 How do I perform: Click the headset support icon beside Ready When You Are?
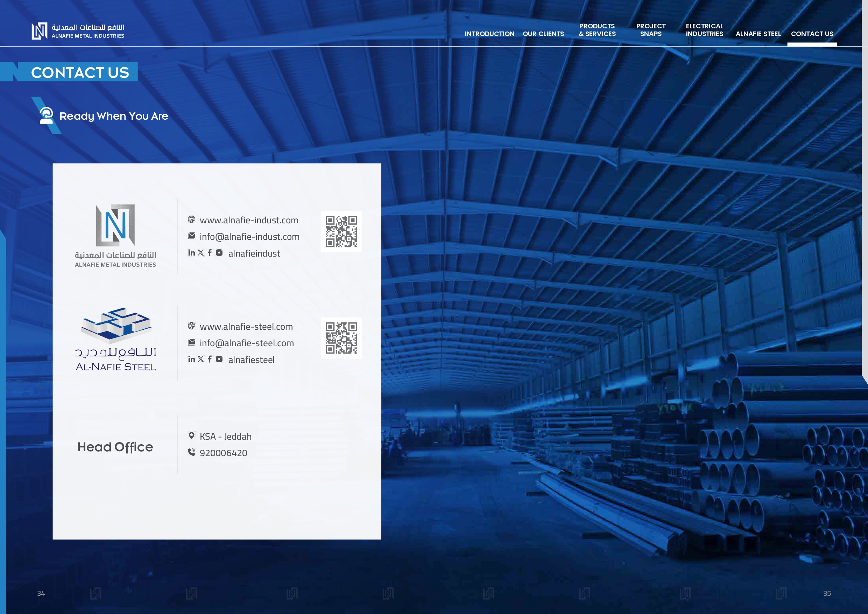click(47, 116)
